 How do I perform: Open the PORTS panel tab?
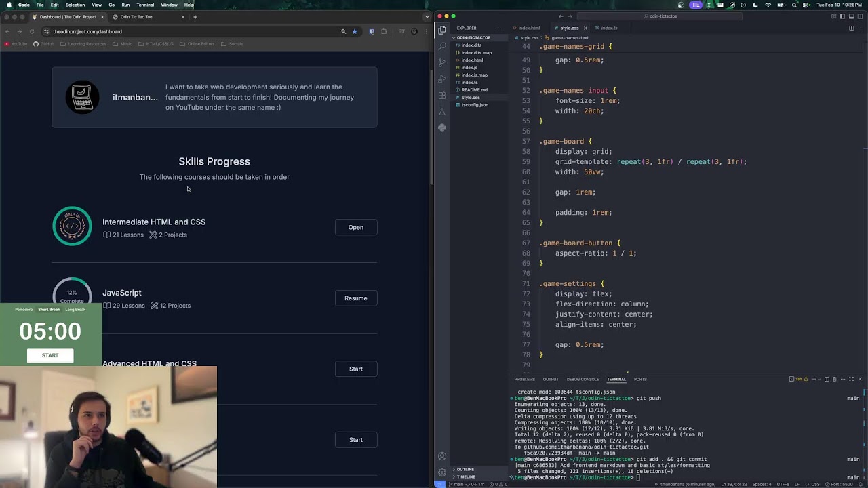coord(640,379)
